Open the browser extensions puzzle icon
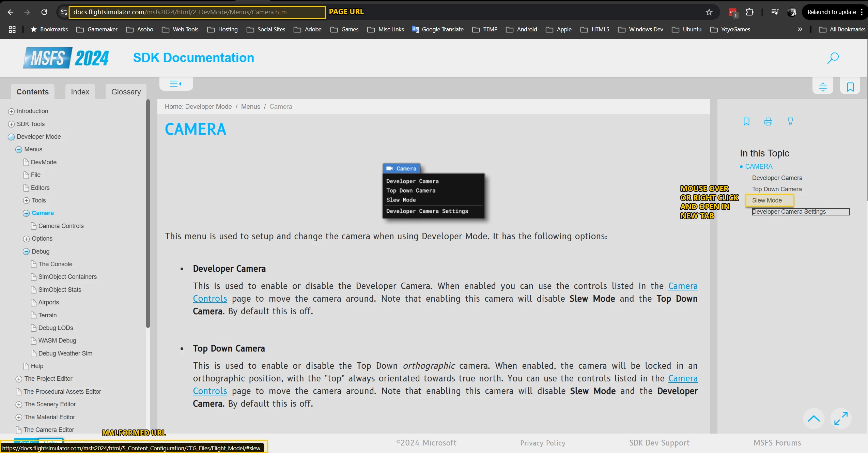The image size is (868, 453). pos(749,12)
